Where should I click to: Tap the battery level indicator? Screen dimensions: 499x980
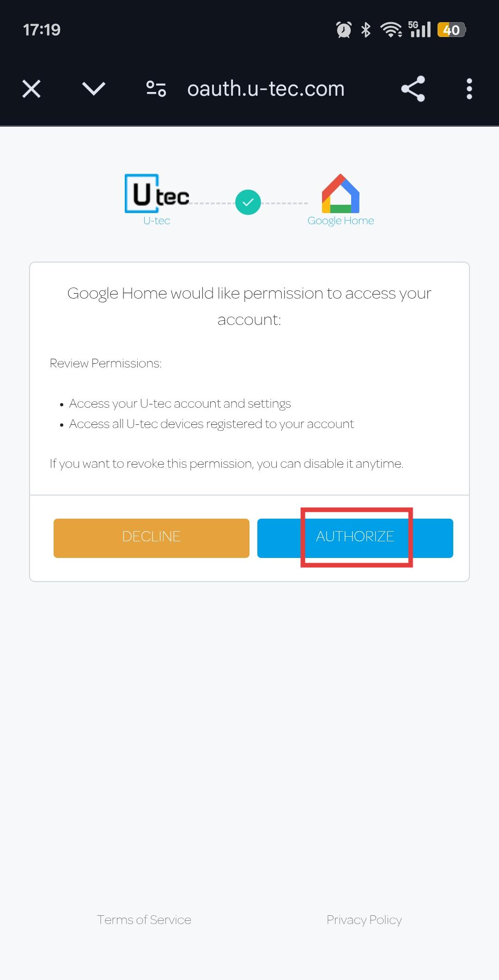451,30
